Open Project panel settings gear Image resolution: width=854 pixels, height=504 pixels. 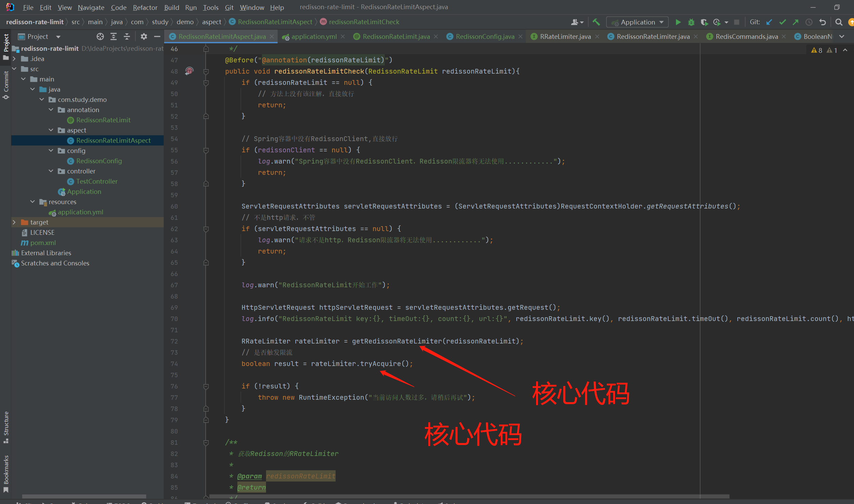point(144,36)
